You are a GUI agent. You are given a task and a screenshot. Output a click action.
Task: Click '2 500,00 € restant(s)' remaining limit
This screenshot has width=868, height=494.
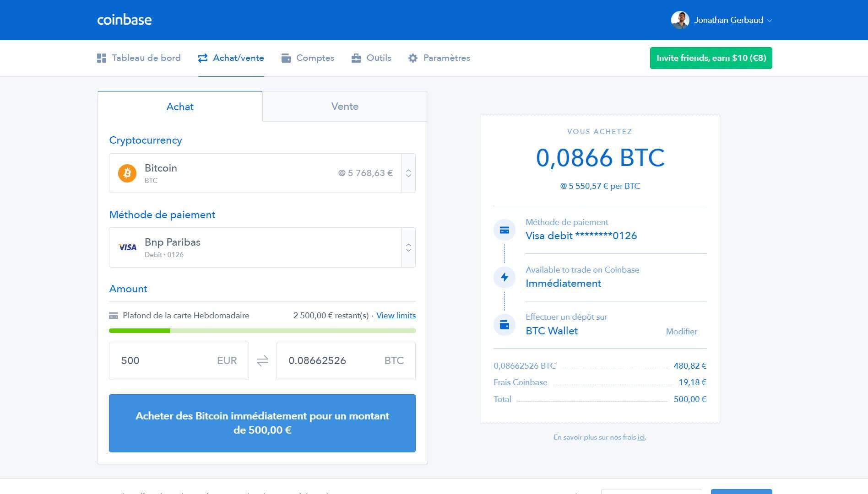pyautogui.click(x=331, y=316)
